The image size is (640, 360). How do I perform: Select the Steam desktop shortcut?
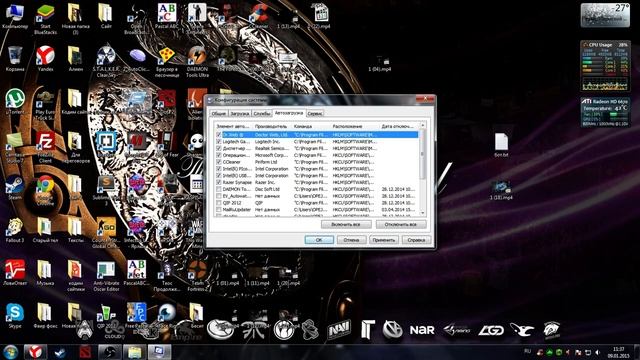(x=15, y=188)
